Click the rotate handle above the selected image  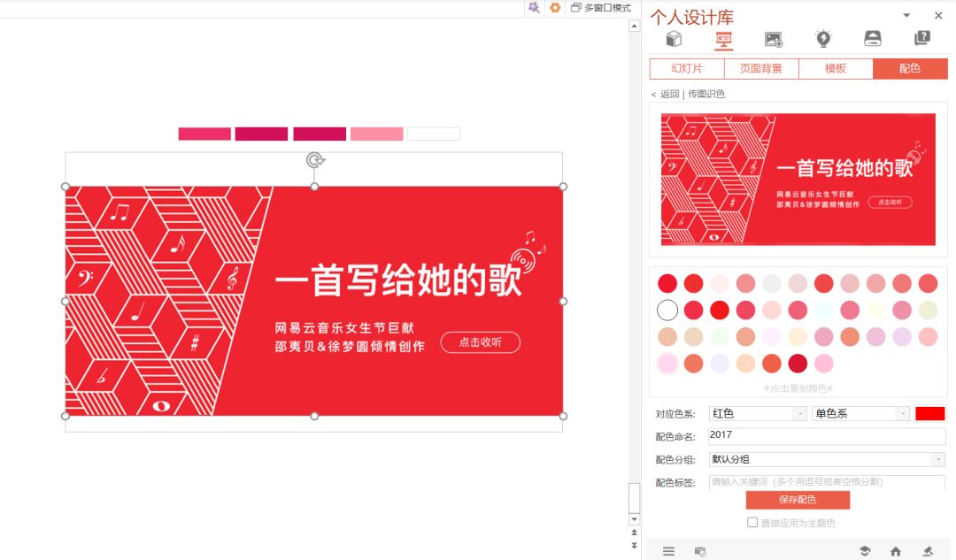(314, 160)
